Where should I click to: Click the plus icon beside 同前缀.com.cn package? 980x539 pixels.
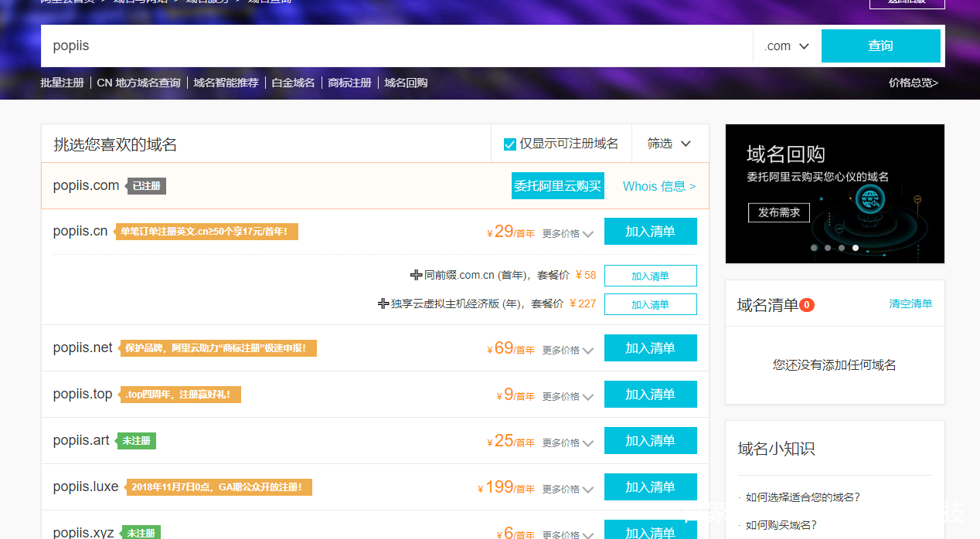416,275
